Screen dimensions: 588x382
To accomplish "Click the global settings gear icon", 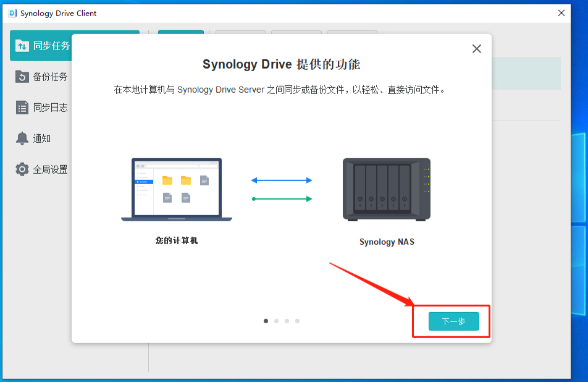I will [22, 169].
